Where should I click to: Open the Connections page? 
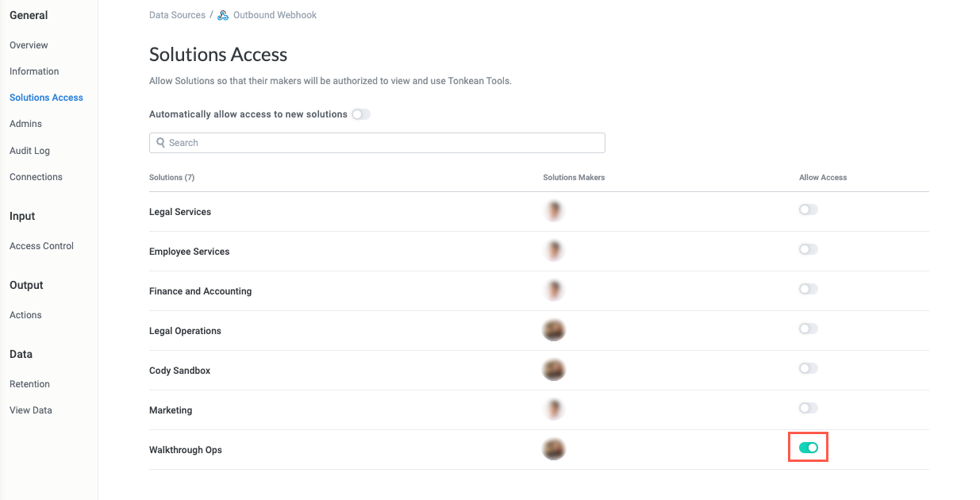(36, 176)
